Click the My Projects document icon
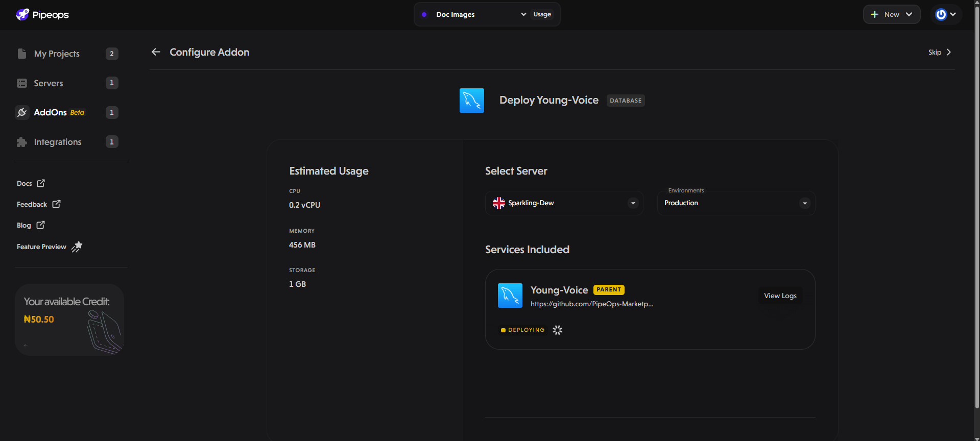This screenshot has width=980, height=441. [x=22, y=54]
